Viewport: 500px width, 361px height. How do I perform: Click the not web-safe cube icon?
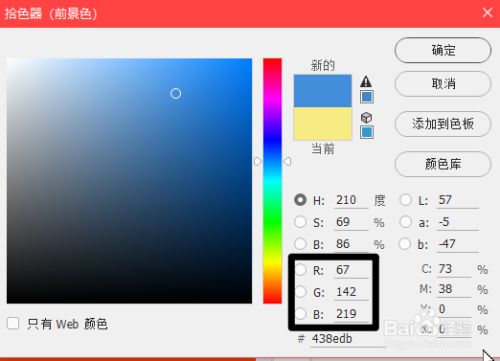click(x=366, y=117)
